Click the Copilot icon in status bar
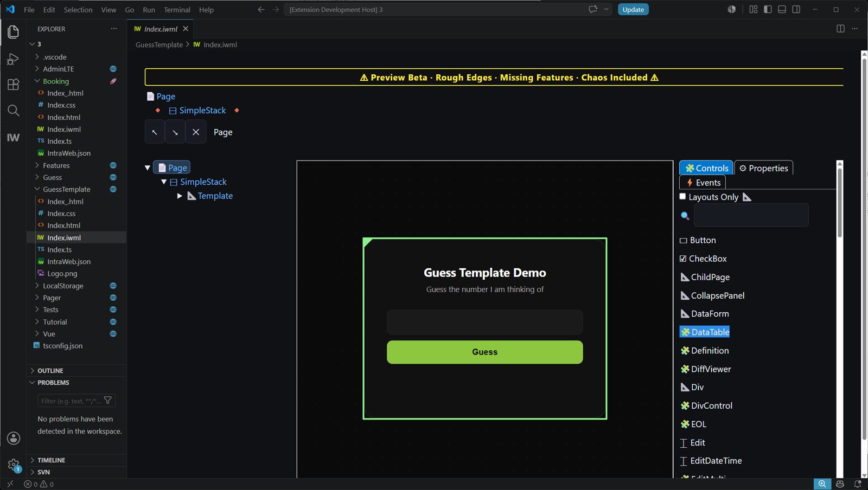The height and width of the screenshot is (490, 868). click(840, 484)
